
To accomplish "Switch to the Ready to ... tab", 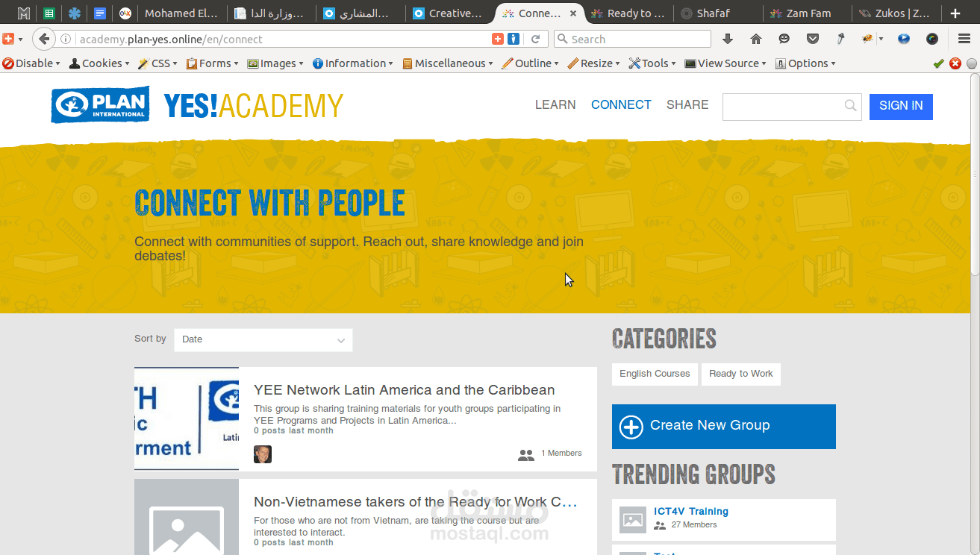I will (628, 13).
